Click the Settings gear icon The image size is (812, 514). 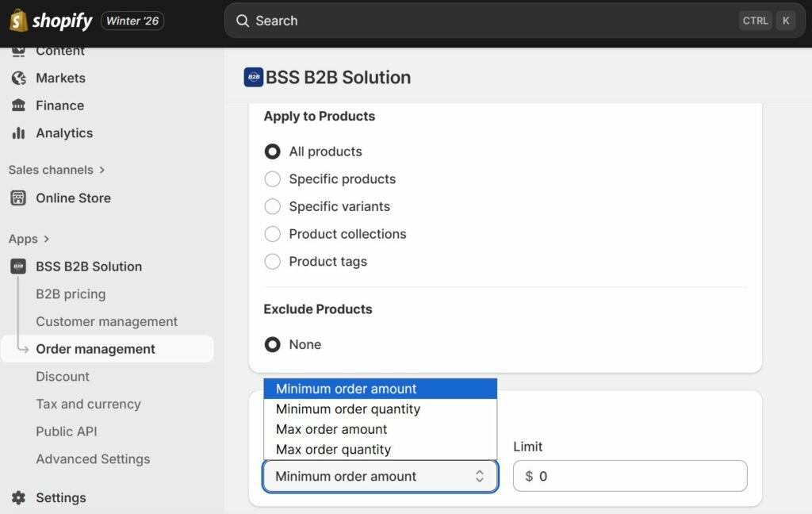click(19, 497)
